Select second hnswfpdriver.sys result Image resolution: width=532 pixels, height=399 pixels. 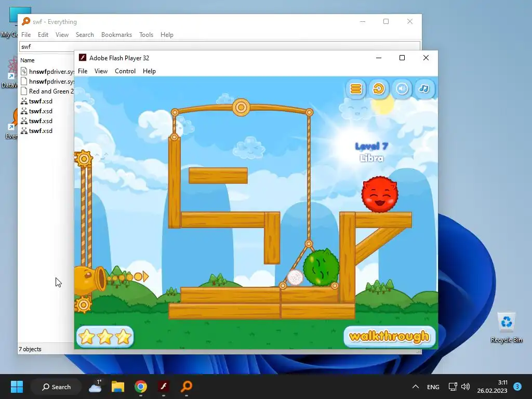(x=47, y=82)
